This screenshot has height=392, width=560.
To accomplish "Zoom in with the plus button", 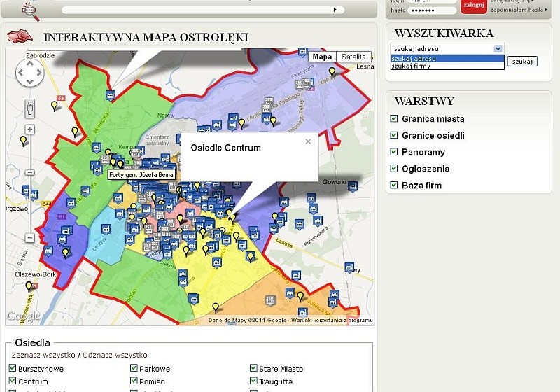I will tap(30, 129).
